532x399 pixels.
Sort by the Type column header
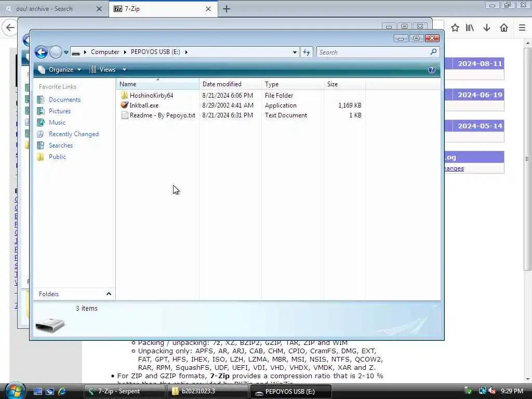tap(293, 84)
